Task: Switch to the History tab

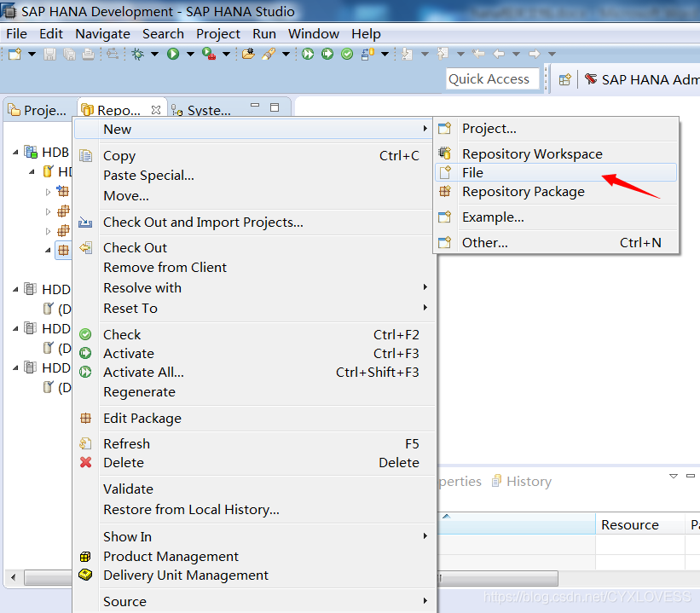Action: click(522, 482)
